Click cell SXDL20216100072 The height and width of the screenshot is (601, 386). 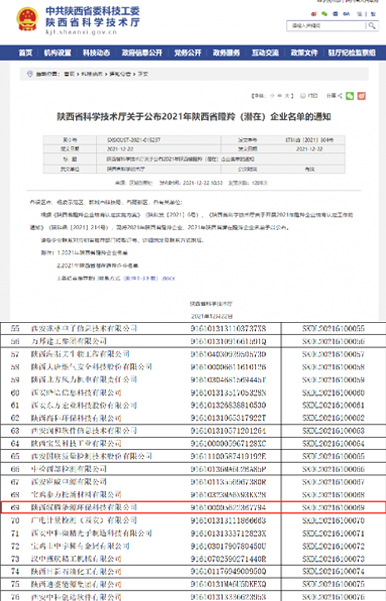(x=333, y=546)
